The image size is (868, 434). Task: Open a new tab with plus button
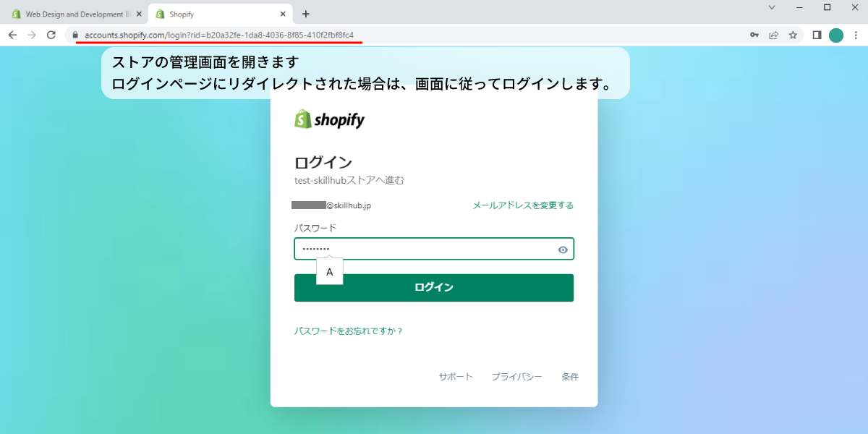pyautogui.click(x=306, y=14)
